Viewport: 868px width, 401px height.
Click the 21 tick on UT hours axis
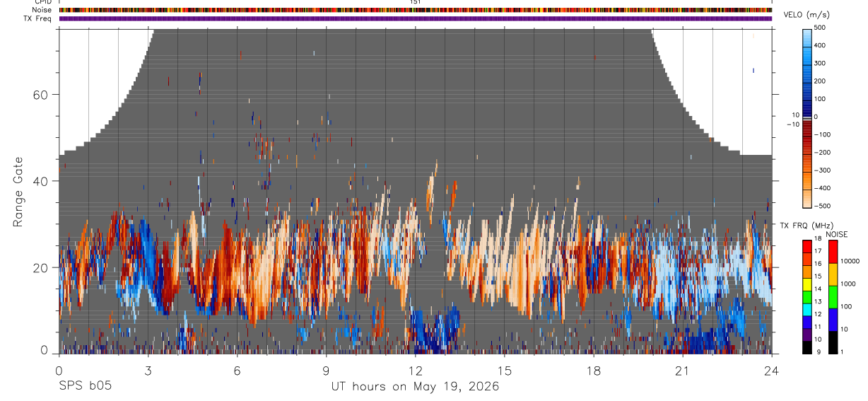(682, 369)
